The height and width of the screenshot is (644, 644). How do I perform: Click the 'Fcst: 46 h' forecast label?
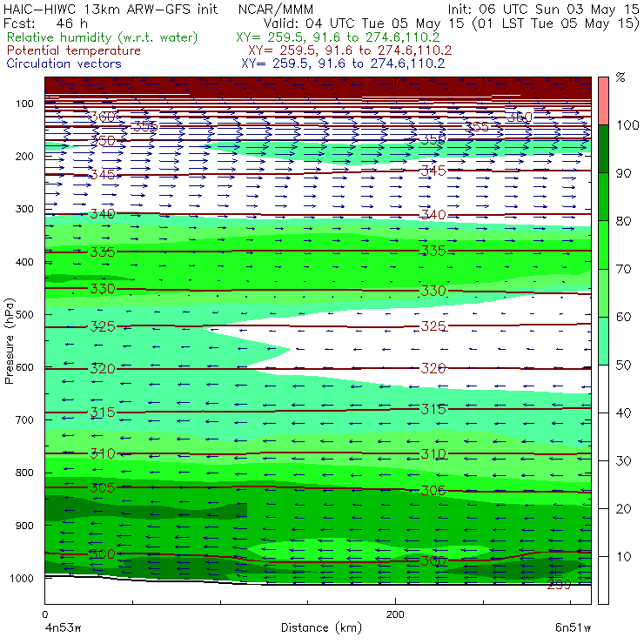[x=45, y=23]
